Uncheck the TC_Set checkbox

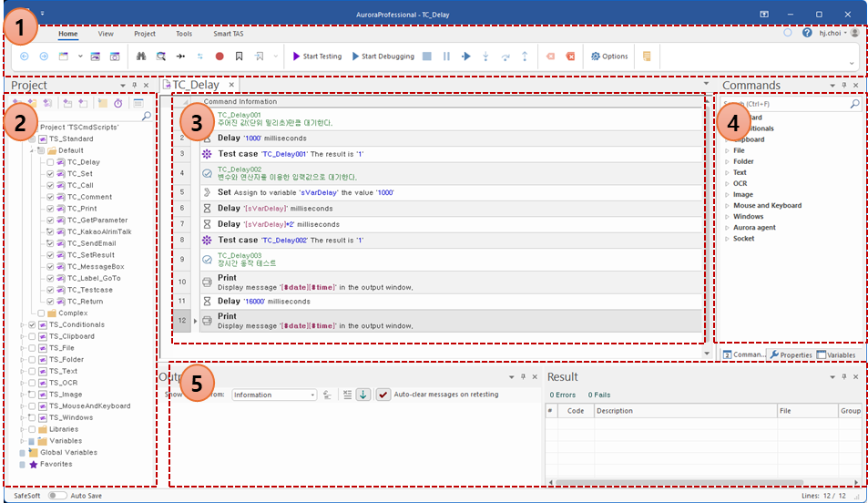click(50, 174)
